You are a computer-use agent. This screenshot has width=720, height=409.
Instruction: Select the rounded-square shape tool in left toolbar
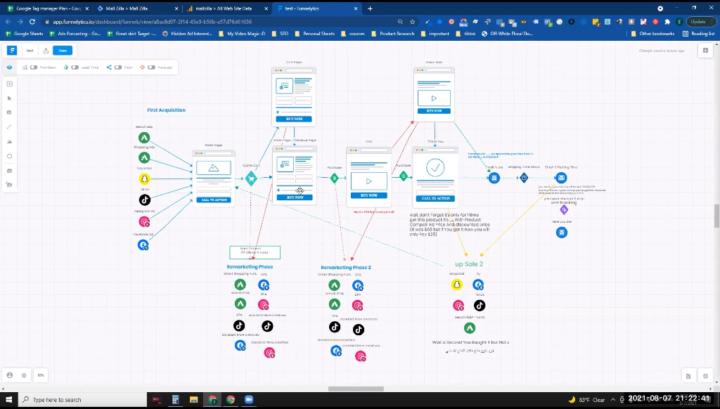10,156
